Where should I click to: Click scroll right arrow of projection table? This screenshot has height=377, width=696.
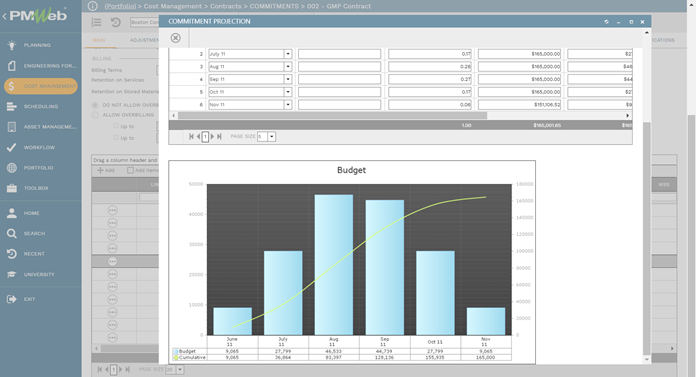tap(628, 115)
